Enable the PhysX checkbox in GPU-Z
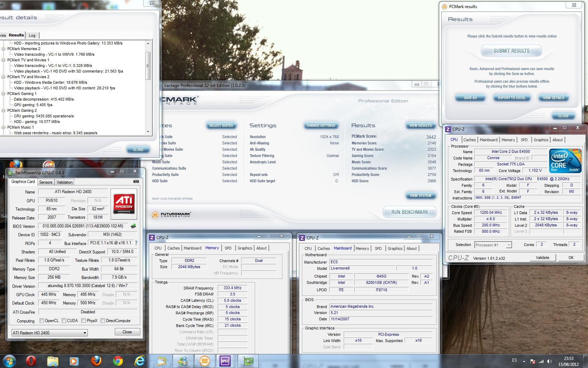Image resolution: width=588 pixels, height=368 pixels. [x=83, y=320]
